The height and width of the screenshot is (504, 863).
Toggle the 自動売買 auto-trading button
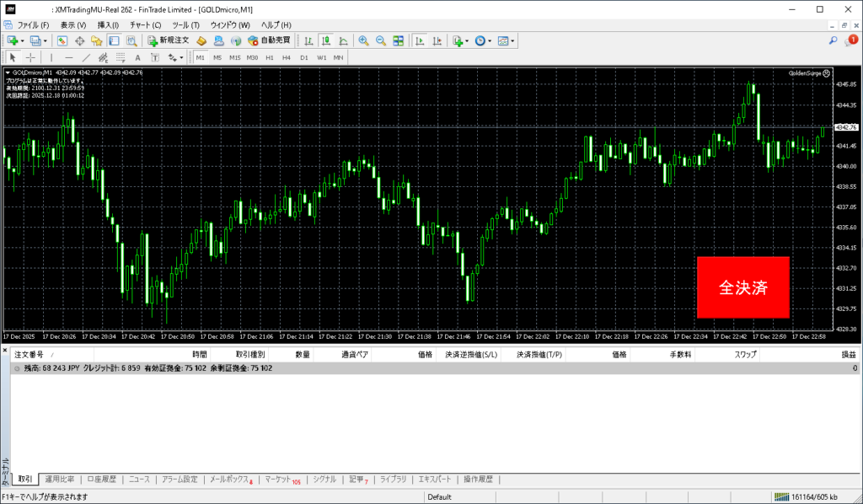pyautogui.click(x=269, y=40)
